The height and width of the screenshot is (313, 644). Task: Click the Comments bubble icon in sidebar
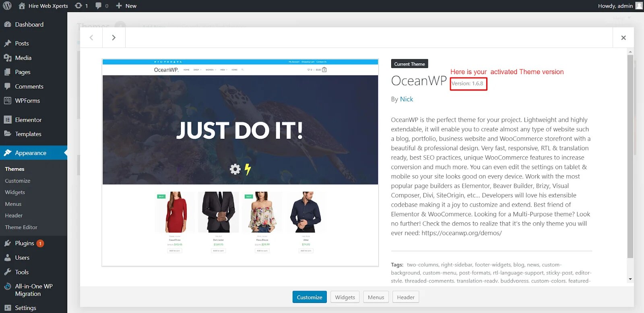(x=8, y=86)
